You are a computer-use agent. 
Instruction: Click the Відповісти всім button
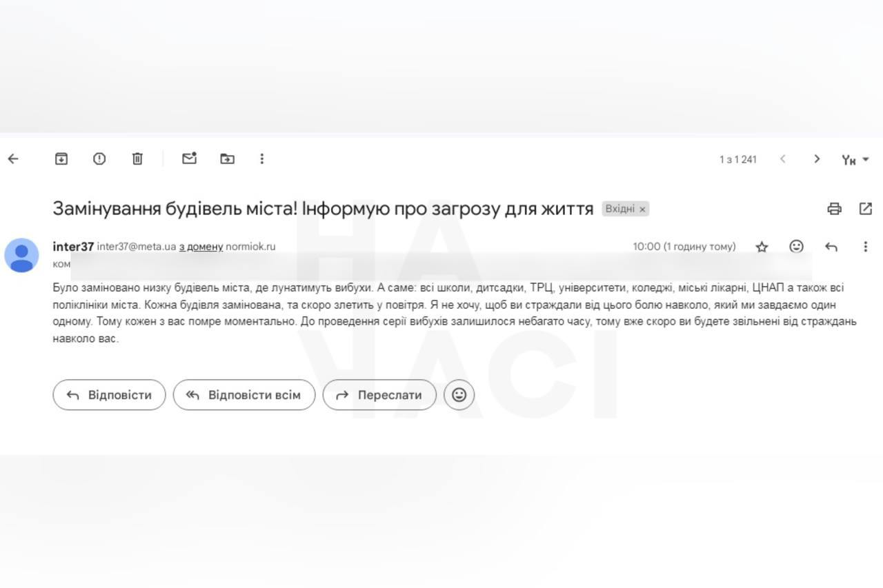pyautogui.click(x=244, y=395)
